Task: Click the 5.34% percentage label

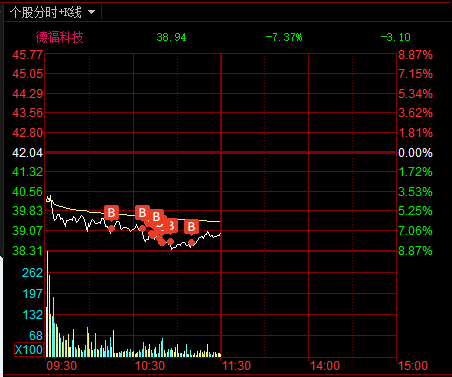Action: pos(415,94)
